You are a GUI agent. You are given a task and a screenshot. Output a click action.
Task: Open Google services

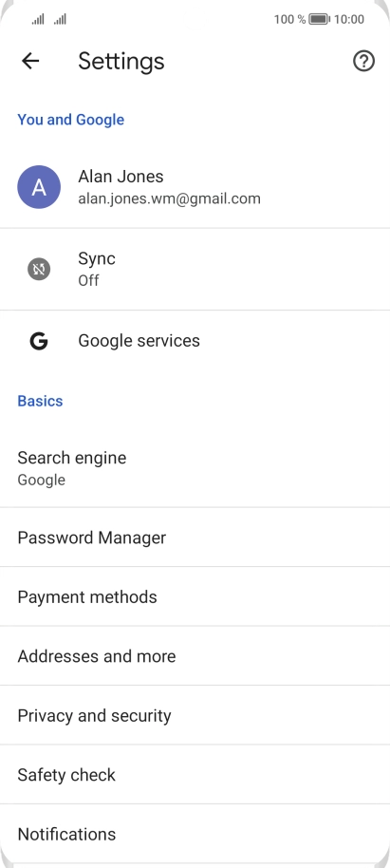[x=195, y=340]
